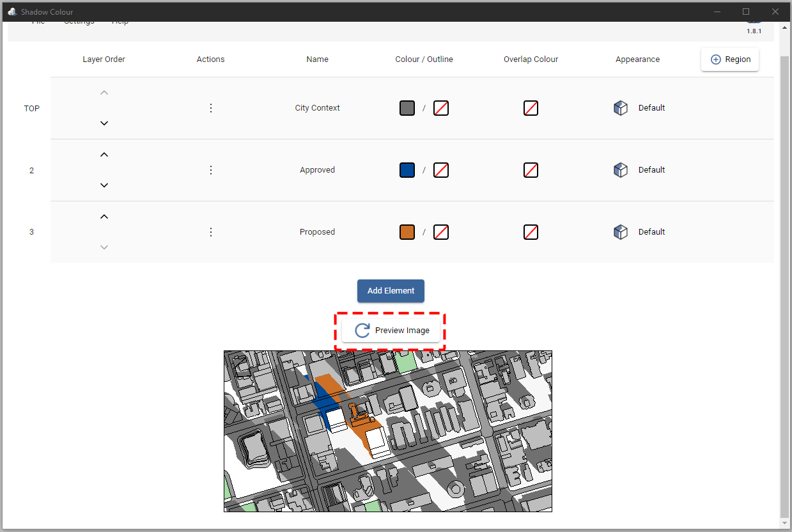Open the actions menu for Approved layer
The height and width of the screenshot is (532, 792).
[x=211, y=169]
